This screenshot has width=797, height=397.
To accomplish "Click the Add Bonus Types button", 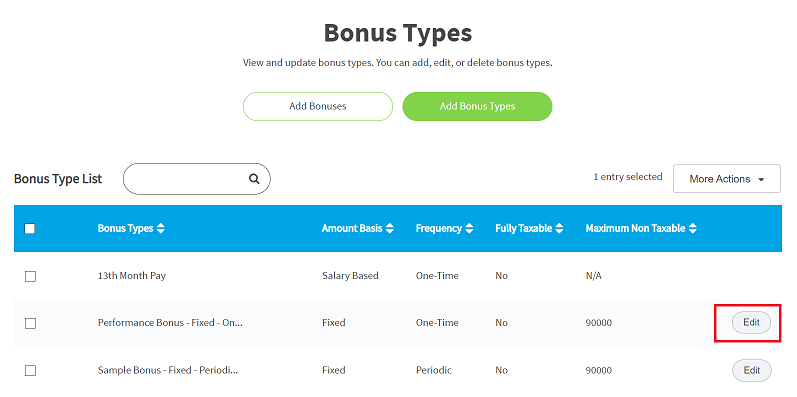I will pyautogui.click(x=477, y=106).
